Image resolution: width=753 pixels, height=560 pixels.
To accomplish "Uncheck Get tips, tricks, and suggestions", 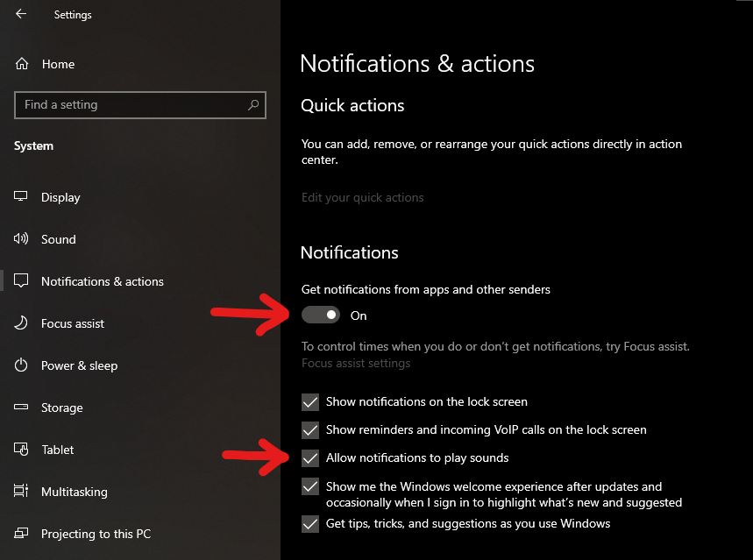I will click(310, 523).
